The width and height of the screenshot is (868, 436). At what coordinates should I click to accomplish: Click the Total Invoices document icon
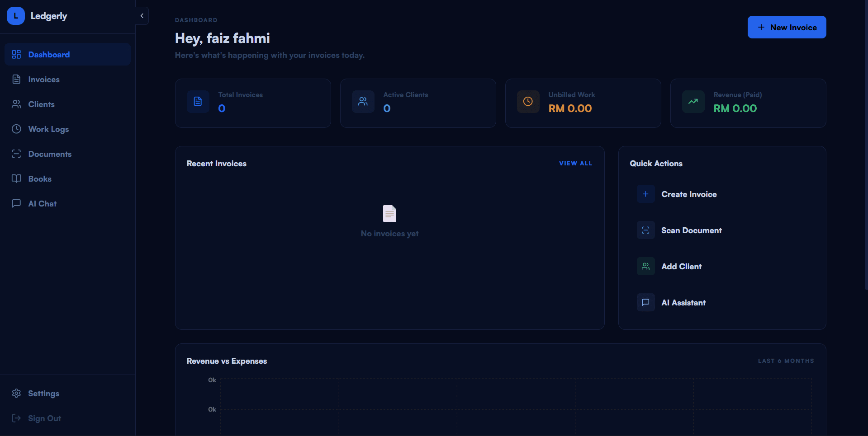tap(198, 102)
